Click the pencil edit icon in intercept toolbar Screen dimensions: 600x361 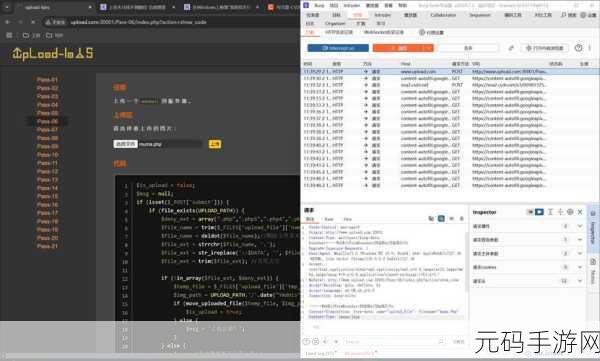click(x=511, y=48)
